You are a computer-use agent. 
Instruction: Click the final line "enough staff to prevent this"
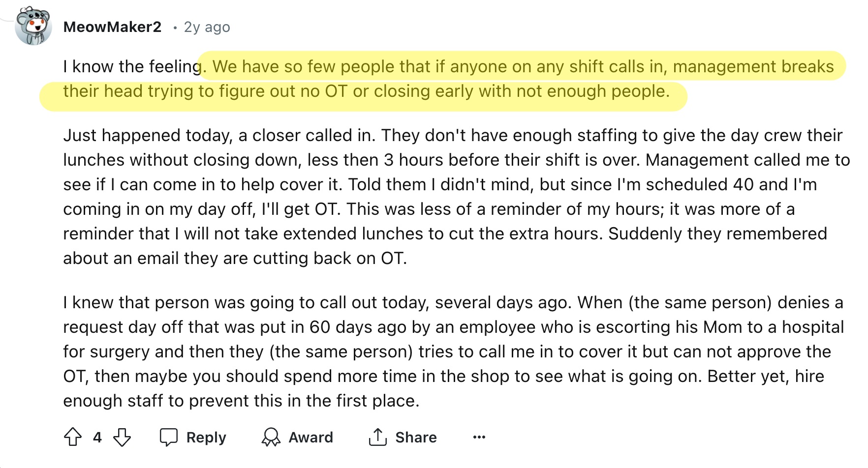point(241,401)
